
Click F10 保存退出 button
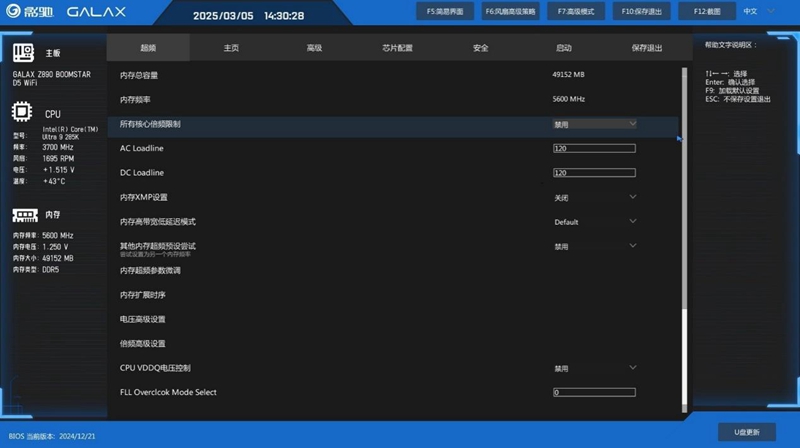(641, 12)
